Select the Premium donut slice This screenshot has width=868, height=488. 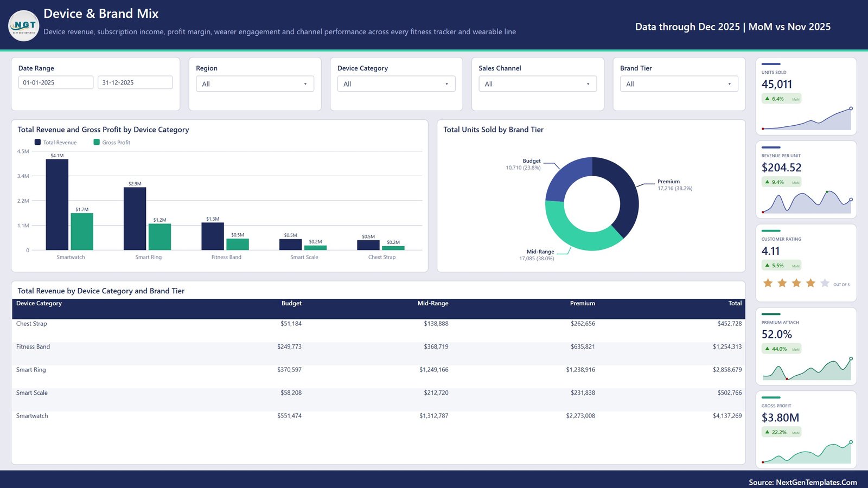[x=629, y=195]
